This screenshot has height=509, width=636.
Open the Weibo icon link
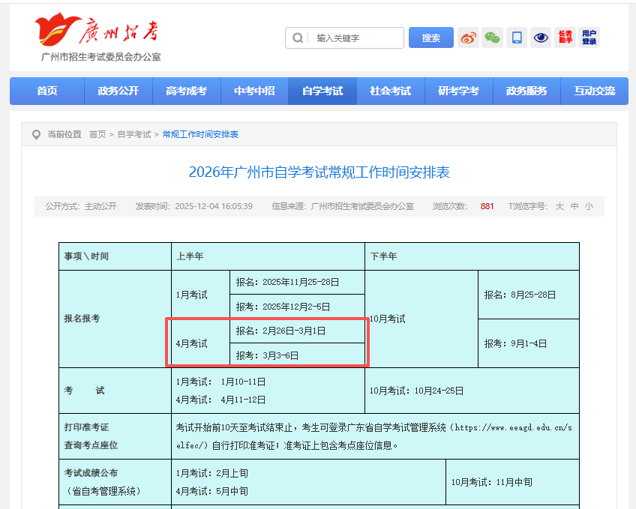click(x=469, y=38)
